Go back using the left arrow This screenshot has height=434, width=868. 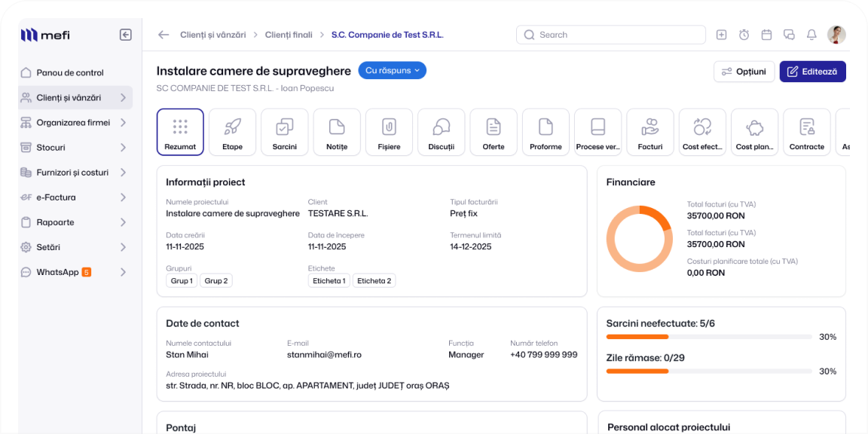[164, 35]
